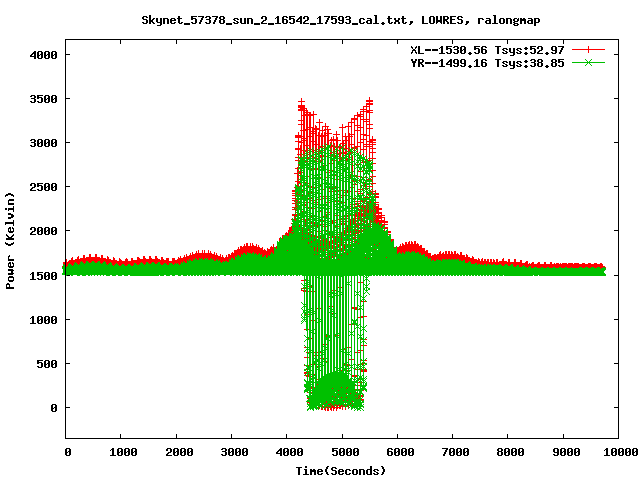The width and height of the screenshot is (640, 480).
Task: Click the 4000 y-axis tick label
Action: tap(44, 55)
